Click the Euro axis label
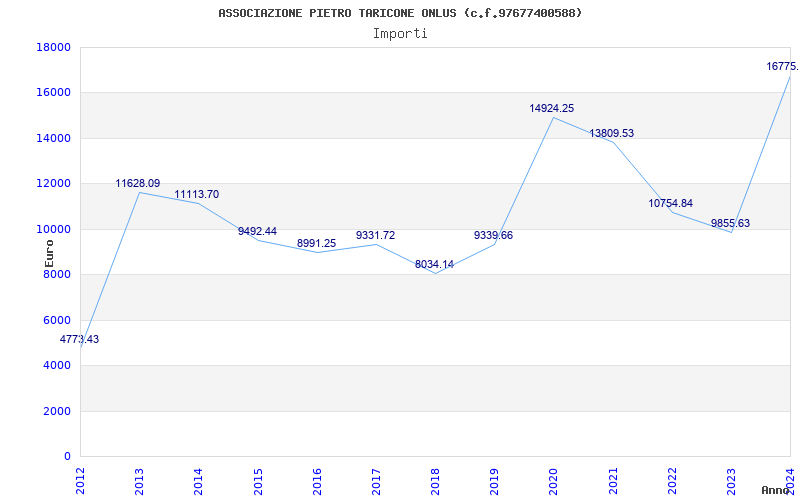This screenshot has width=800, height=500. (49, 254)
